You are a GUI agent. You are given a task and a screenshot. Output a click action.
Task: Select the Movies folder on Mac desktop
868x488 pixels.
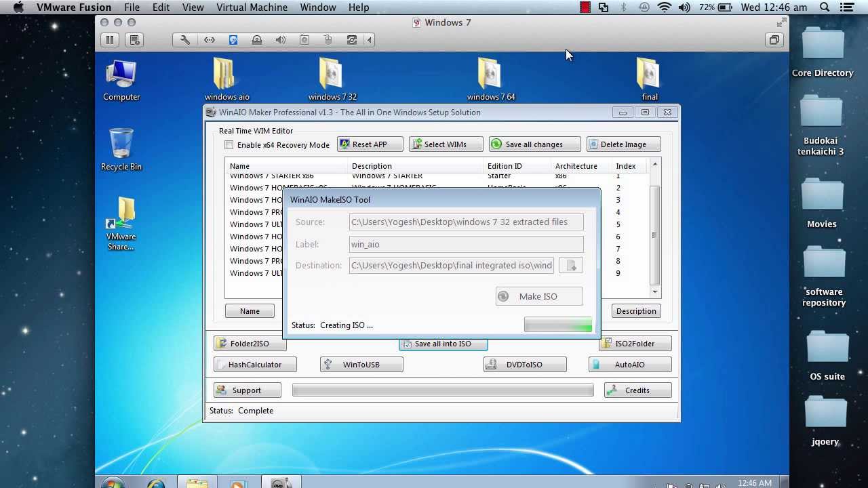822,202
